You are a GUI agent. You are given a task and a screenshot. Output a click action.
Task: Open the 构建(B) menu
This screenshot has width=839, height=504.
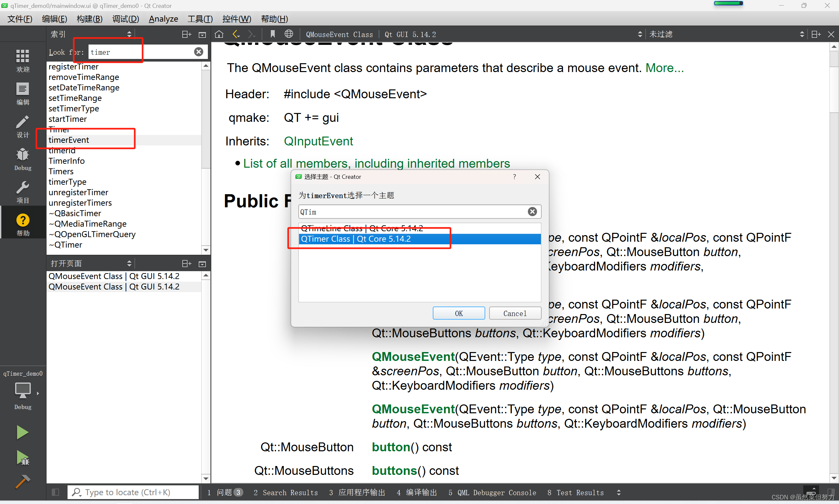pos(90,19)
